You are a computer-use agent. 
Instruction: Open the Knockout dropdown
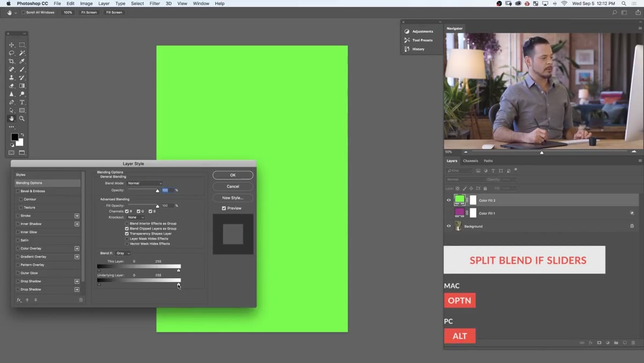pos(136,217)
